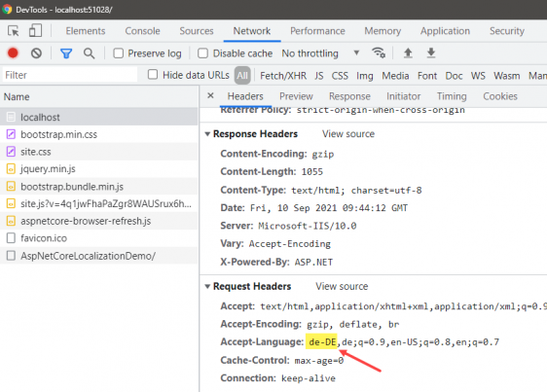Enable the Disable cache checkbox

click(202, 53)
